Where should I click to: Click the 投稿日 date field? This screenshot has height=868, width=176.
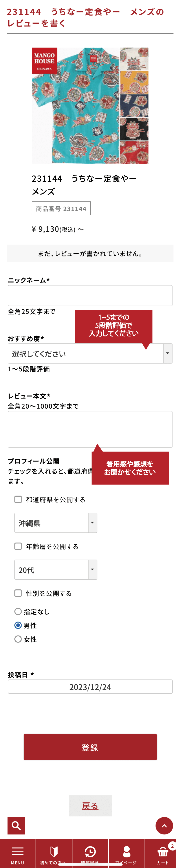(90, 687)
